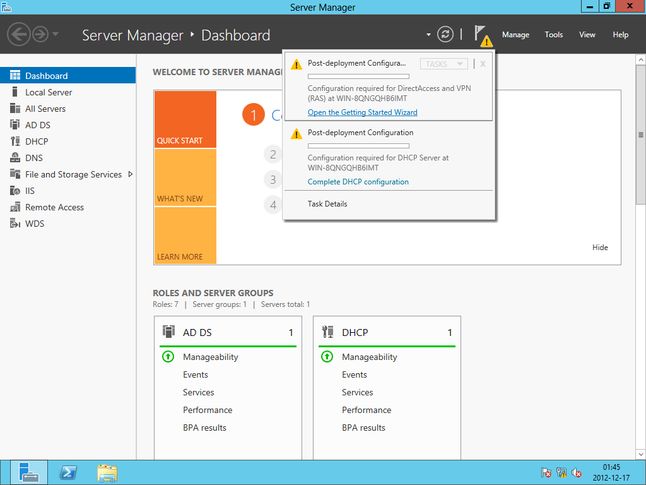Click the refresh dashboard icon
This screenshot has height=485, width=646.
[445, 34]
